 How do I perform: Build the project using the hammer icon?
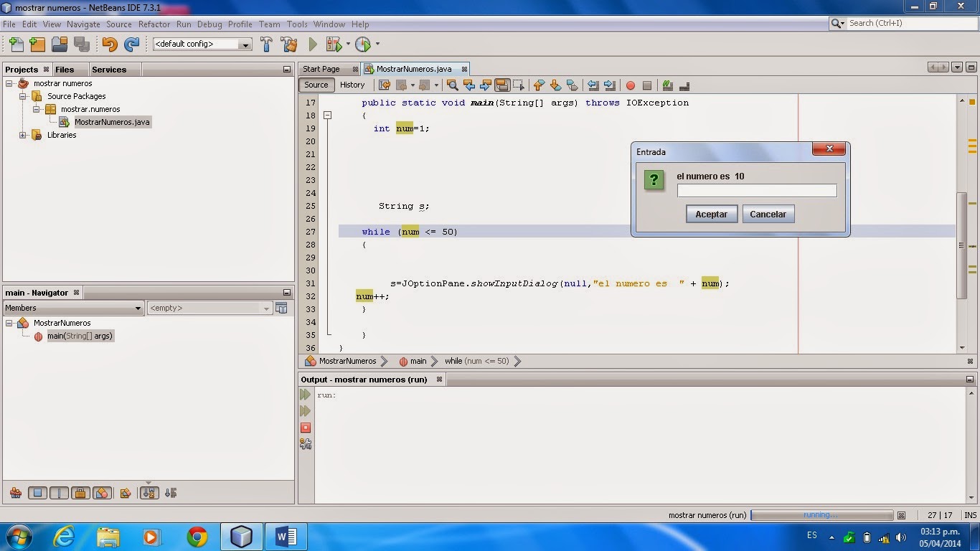(266, 44)
